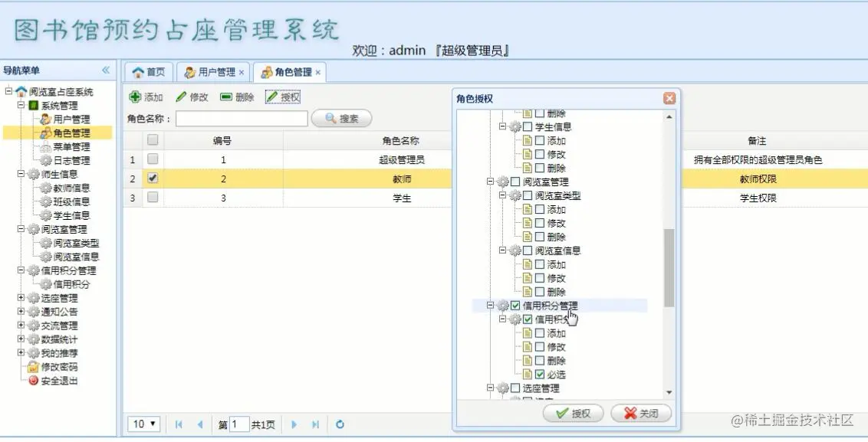The image size is (868, 442).
Task: Open 阅览室信息 gear icon in sidebar
Action: (46, 257)
